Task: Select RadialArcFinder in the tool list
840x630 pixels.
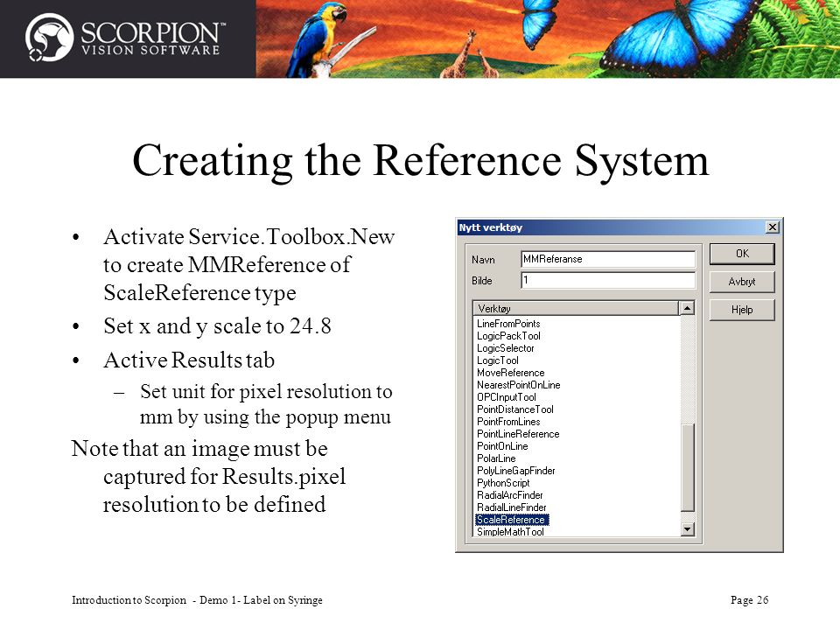Action: tap(509, 496)
